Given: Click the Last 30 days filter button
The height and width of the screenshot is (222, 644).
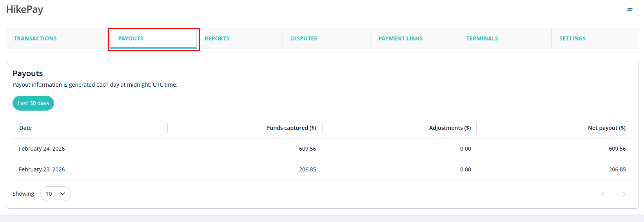Looking at the screenshot, I should coord(33,103).
